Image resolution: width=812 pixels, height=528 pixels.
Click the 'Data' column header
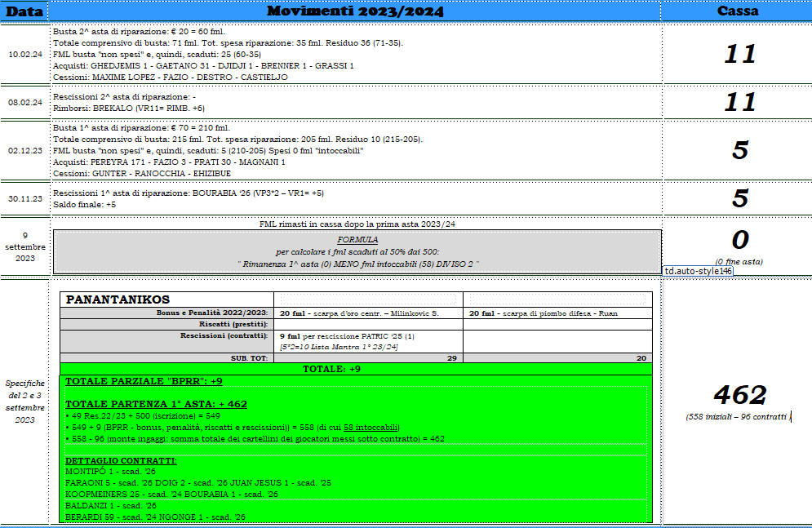pyautogui.click(x=24, y=11)
